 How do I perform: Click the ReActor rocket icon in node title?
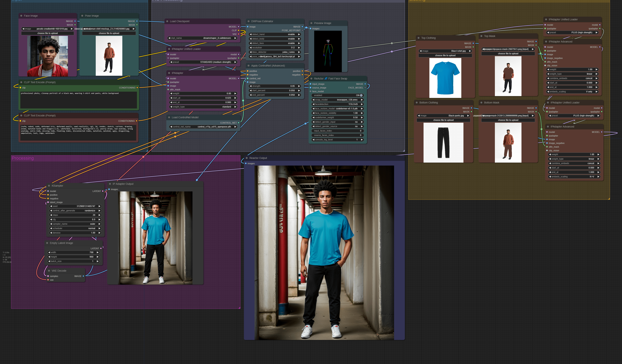tap(326, 79)
